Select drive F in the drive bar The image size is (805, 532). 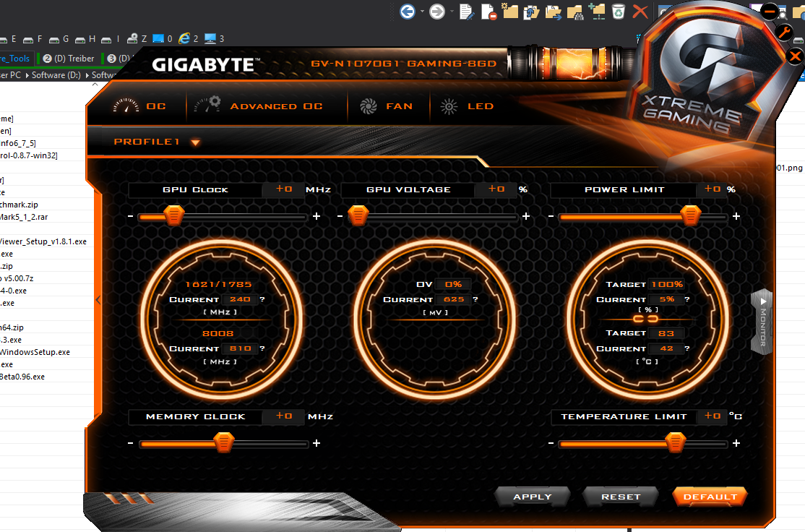click(x=33, y=38)
